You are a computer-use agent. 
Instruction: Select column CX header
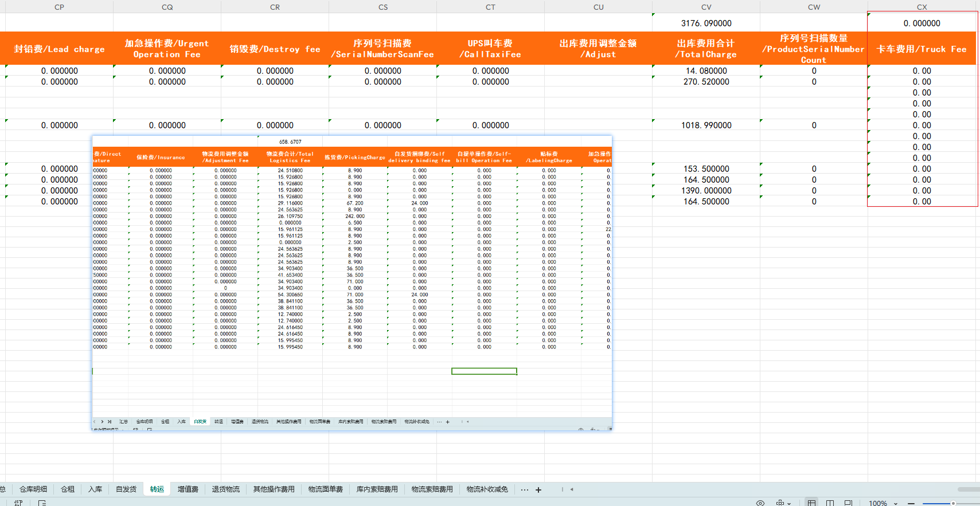coord(922,7)
